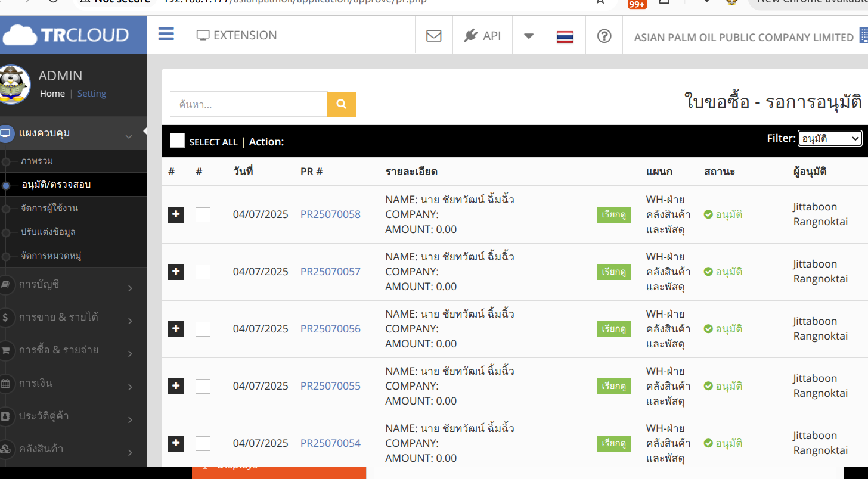
Task: Tick the SELECT ALL checkbox
Action: coord(177,141)
